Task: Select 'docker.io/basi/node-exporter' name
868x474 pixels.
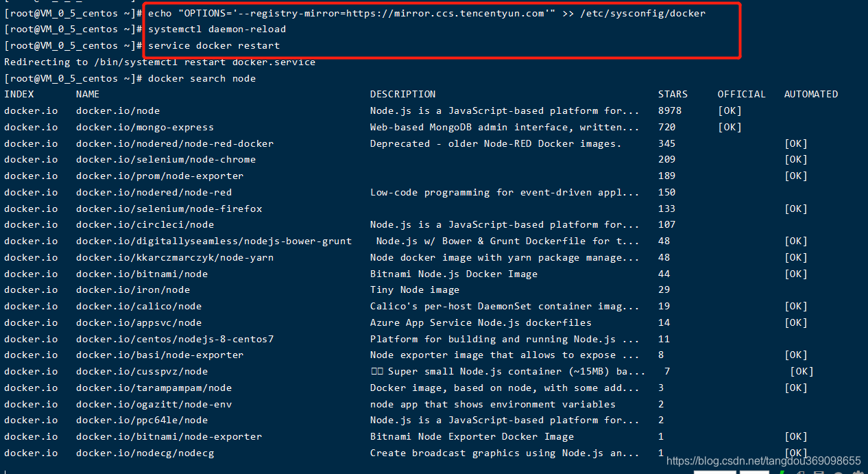Action: click(160, 355)
